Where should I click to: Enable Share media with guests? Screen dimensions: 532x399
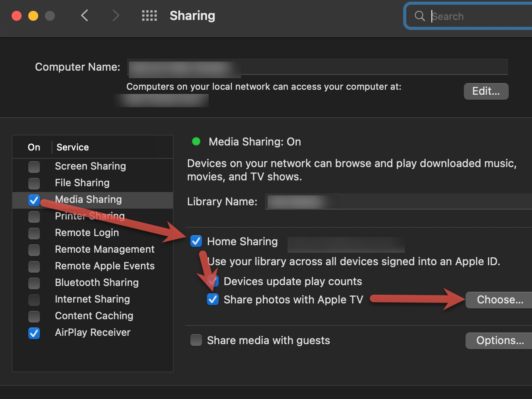coord(196,340)
